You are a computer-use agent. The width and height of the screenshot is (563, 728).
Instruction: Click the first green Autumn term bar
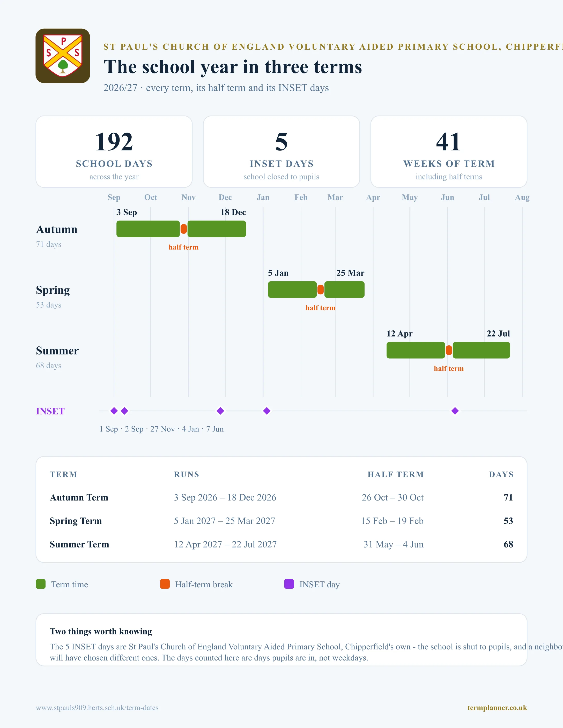tap(148, 229)
